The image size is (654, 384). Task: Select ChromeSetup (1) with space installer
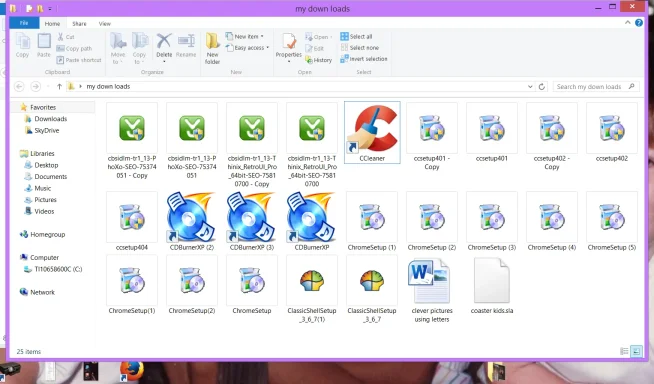coord(372,217)
